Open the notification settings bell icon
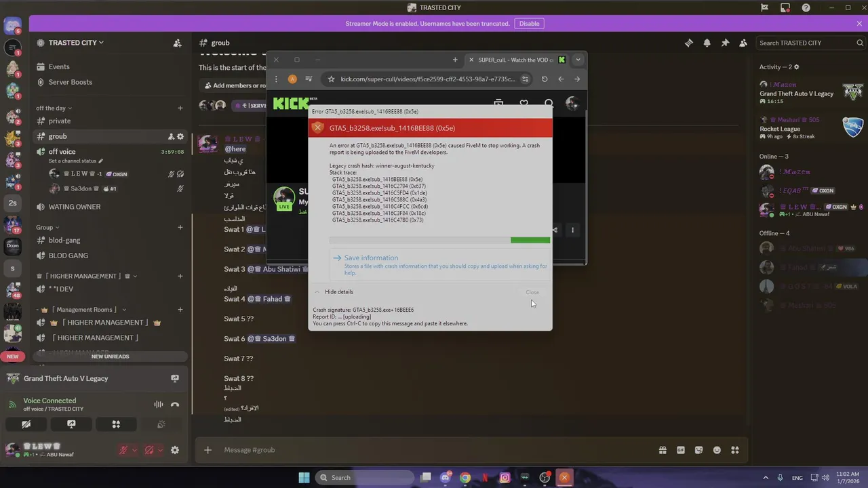The image size is (868, 488). pos(707,43)
